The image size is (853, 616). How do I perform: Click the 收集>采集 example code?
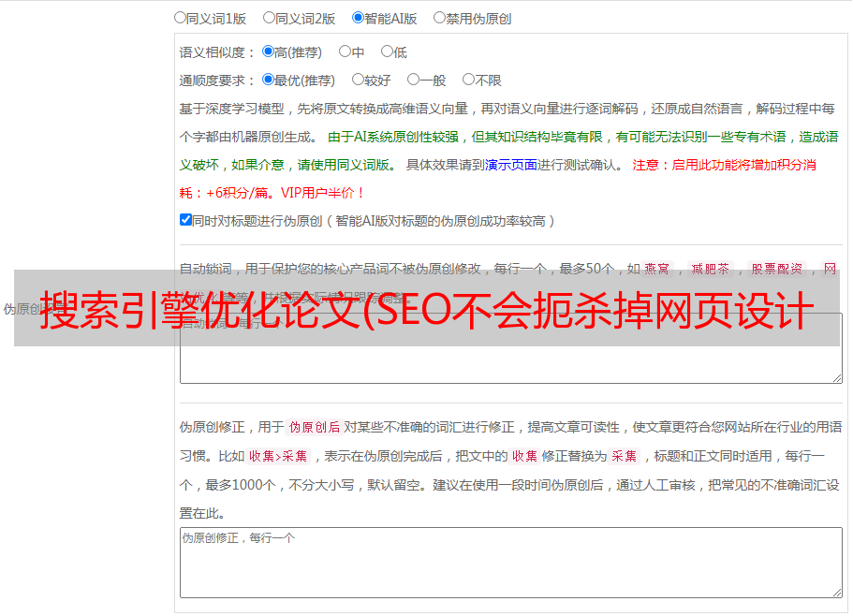pos(278,456)
